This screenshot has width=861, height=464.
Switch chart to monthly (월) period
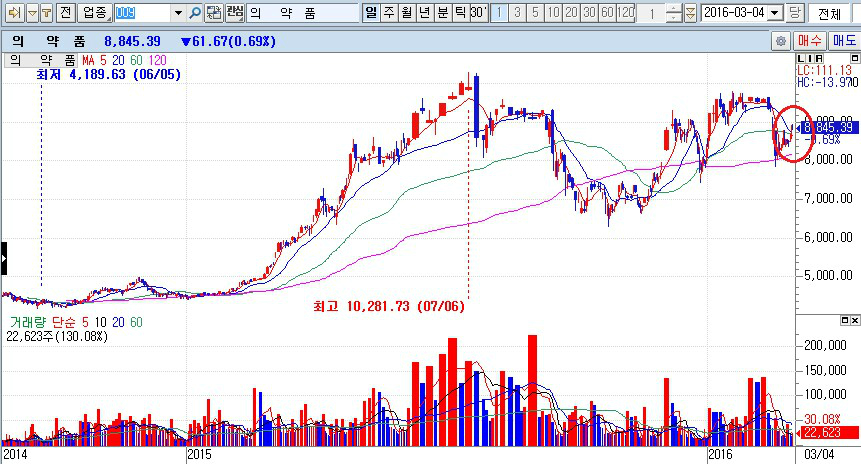pos(406,13)
